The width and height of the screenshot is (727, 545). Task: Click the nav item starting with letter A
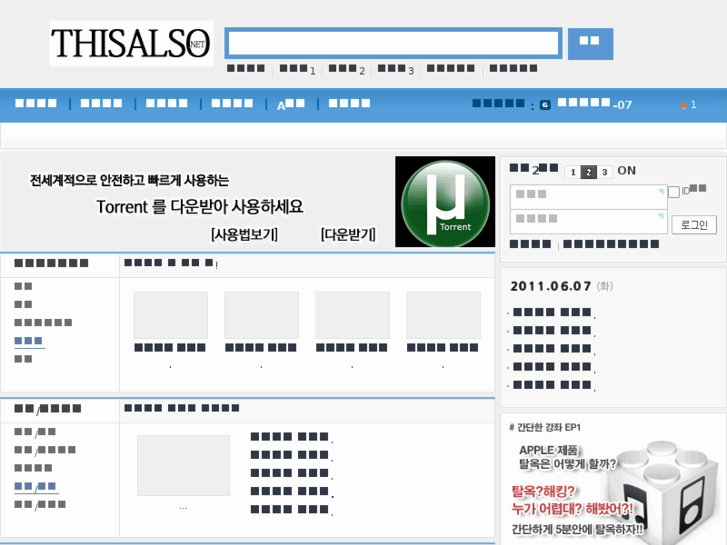pos(291,104)
